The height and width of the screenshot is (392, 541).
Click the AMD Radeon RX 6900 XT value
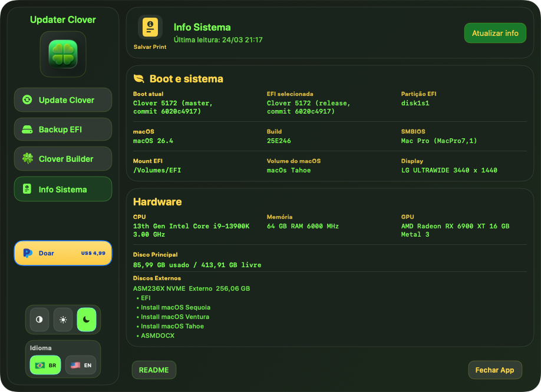click(455, 230)
